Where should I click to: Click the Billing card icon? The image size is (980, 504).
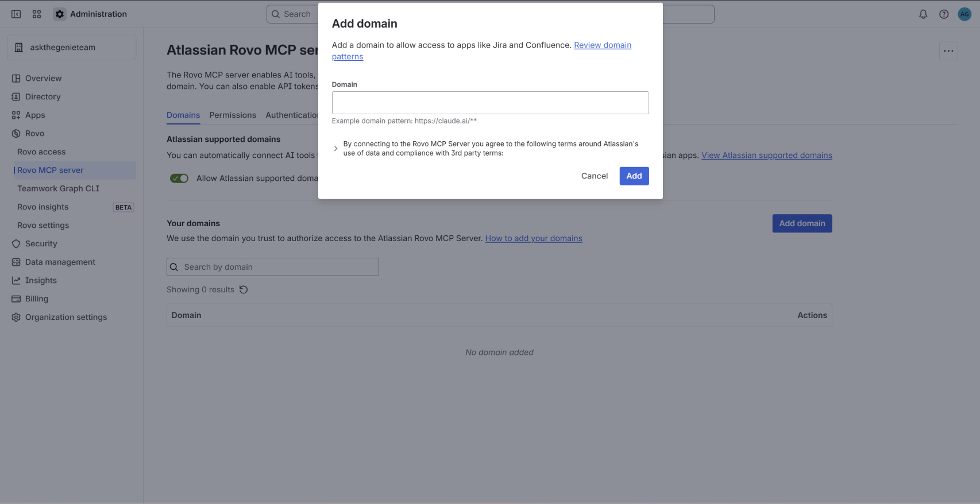(16, 299)
